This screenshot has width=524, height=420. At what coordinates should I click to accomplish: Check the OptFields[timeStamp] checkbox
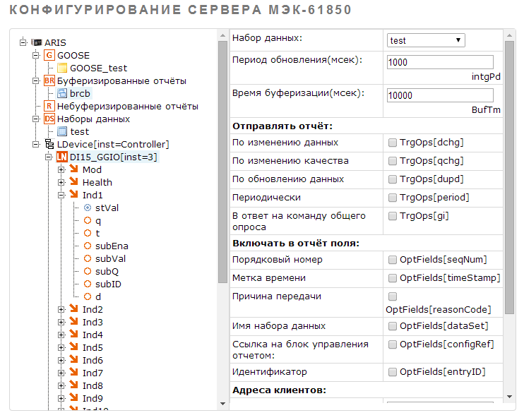(393, 278)
